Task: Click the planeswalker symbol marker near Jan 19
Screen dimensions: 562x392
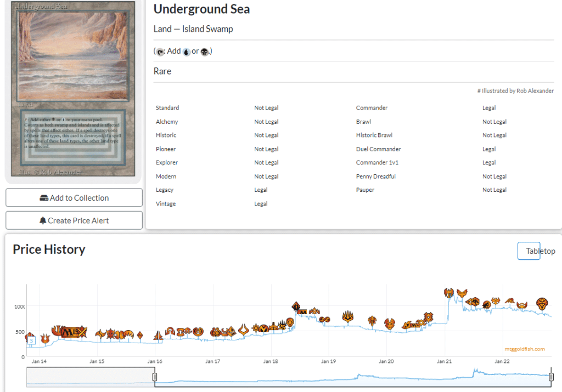Action: coord(348,317)
